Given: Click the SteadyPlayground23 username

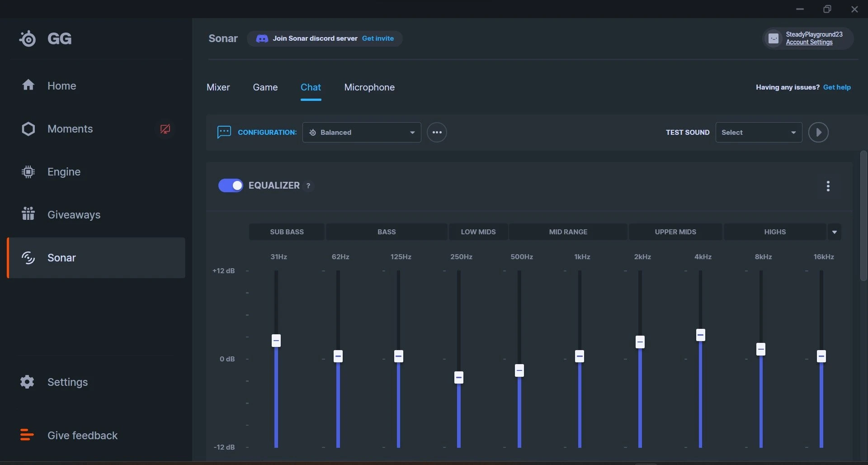Looking at the screenshot, I should [x=814, y=34].
